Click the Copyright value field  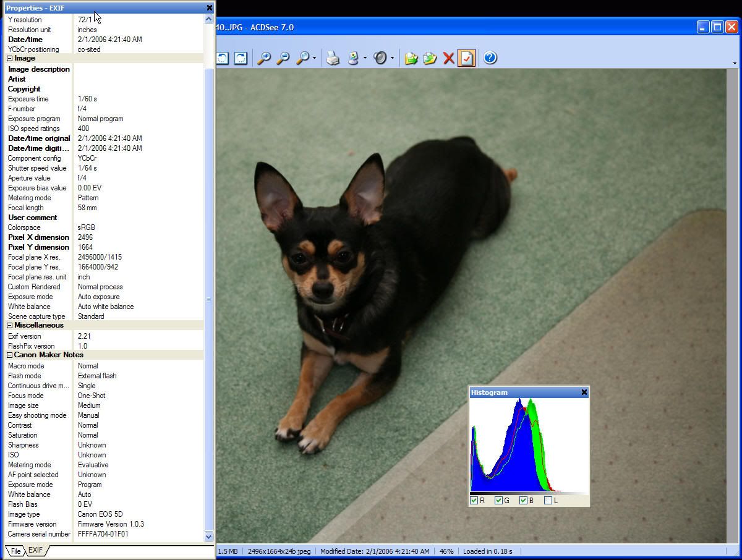pos(139,89)
